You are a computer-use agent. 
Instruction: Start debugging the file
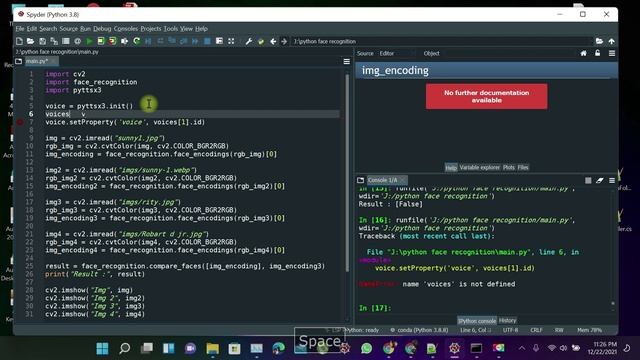148,41
